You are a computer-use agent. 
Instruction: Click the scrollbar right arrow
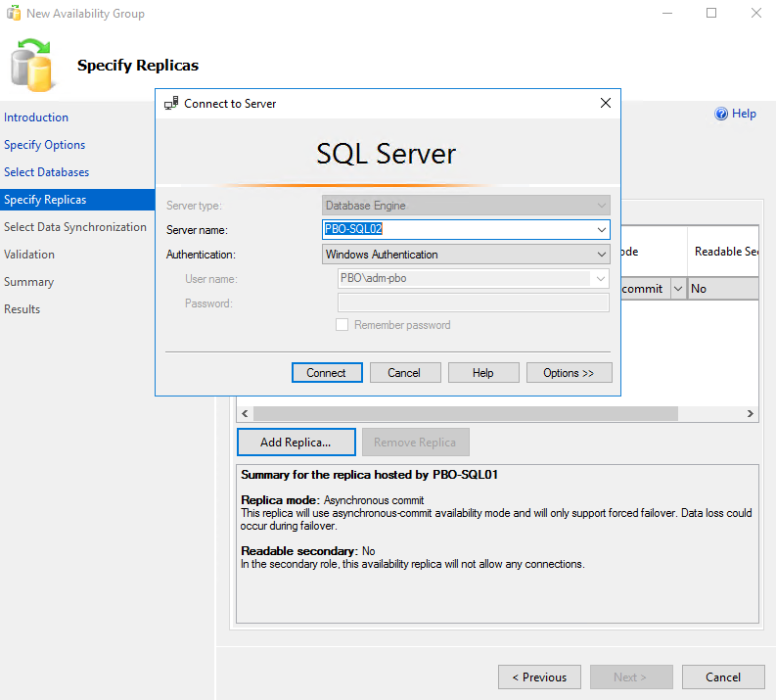point(751,413)
